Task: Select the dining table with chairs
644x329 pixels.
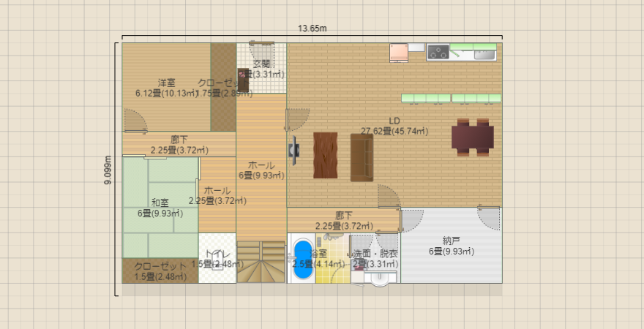Action: [472, 137]
